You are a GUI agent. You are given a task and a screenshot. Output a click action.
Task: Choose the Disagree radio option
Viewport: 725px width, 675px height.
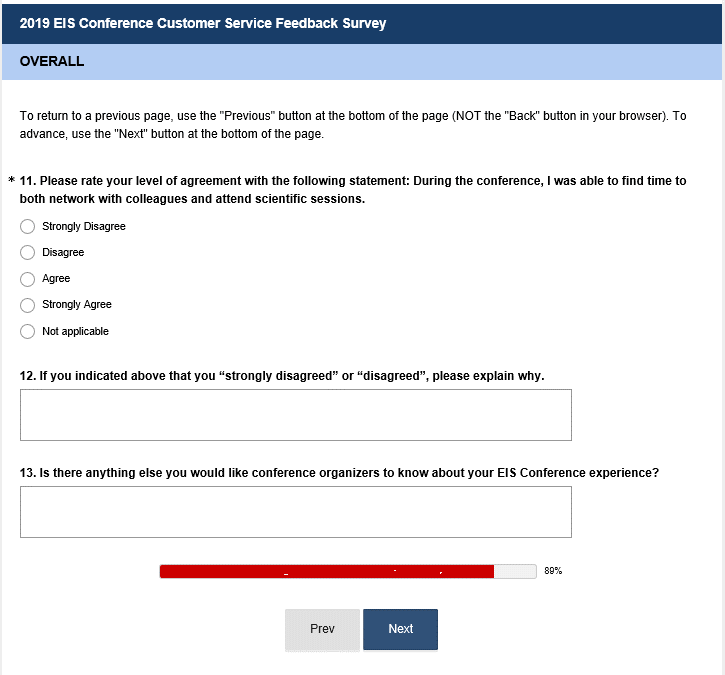[28, 252]
